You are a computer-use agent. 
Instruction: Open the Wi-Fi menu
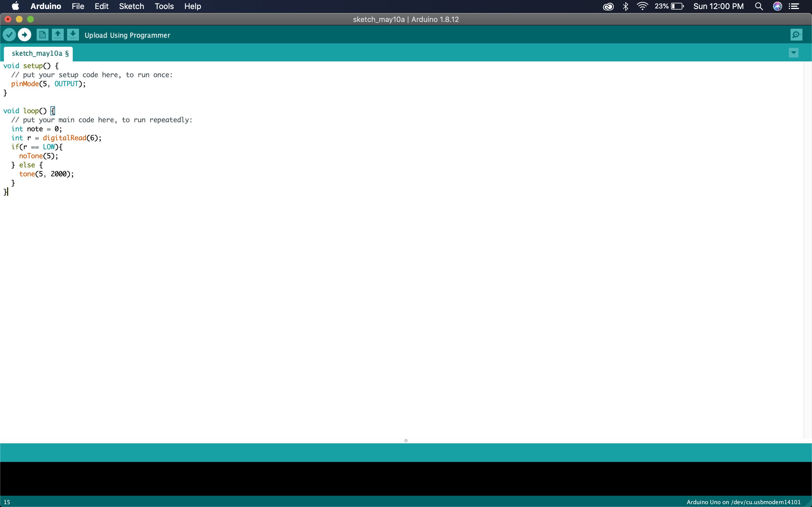click(x=641, y=6)
